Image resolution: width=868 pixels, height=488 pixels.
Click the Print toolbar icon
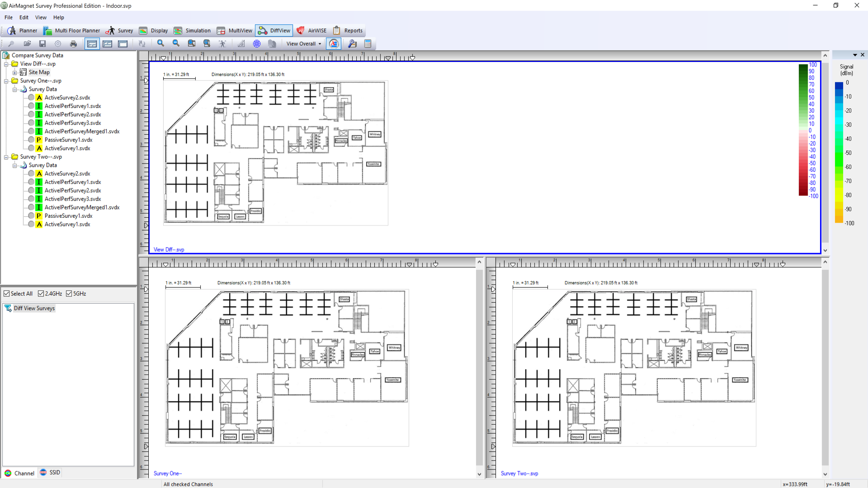pos(73,43)
